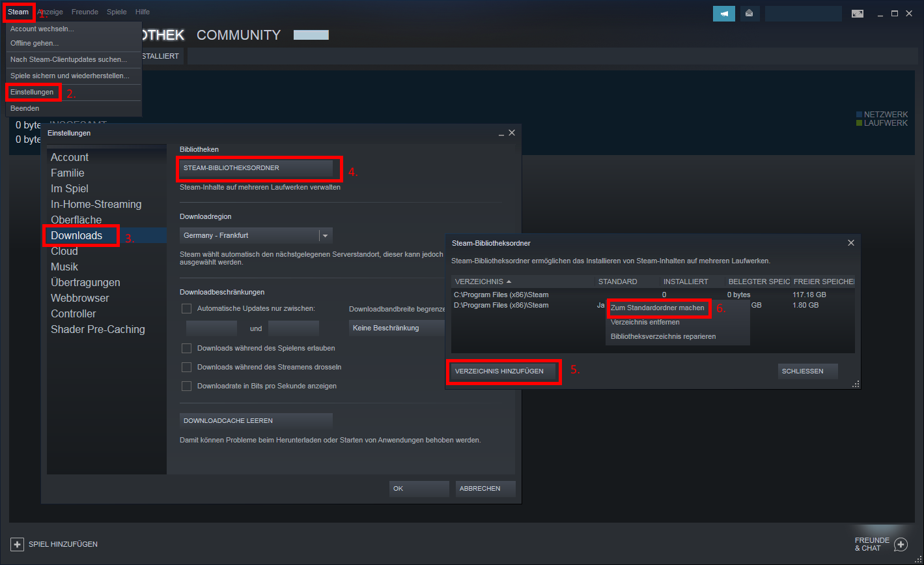This screenshot has width=924, height=565.
Task: Select Controller in the settings sidebar
Action: [x=74, y=313]
